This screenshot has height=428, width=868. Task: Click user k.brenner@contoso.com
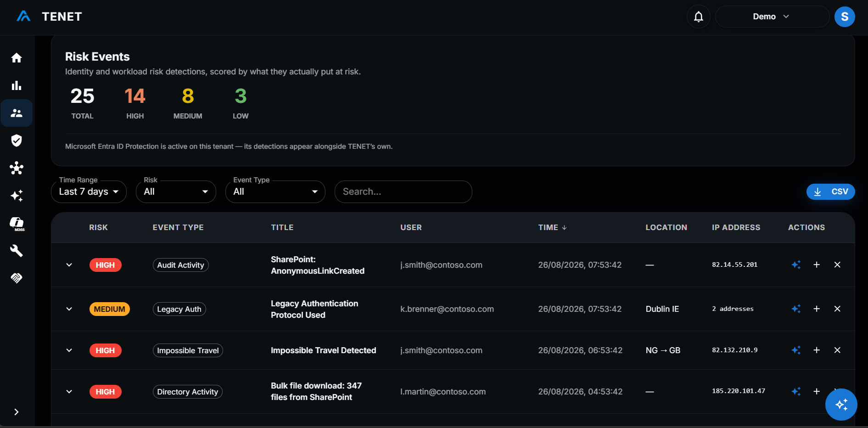tap(447, 309)
